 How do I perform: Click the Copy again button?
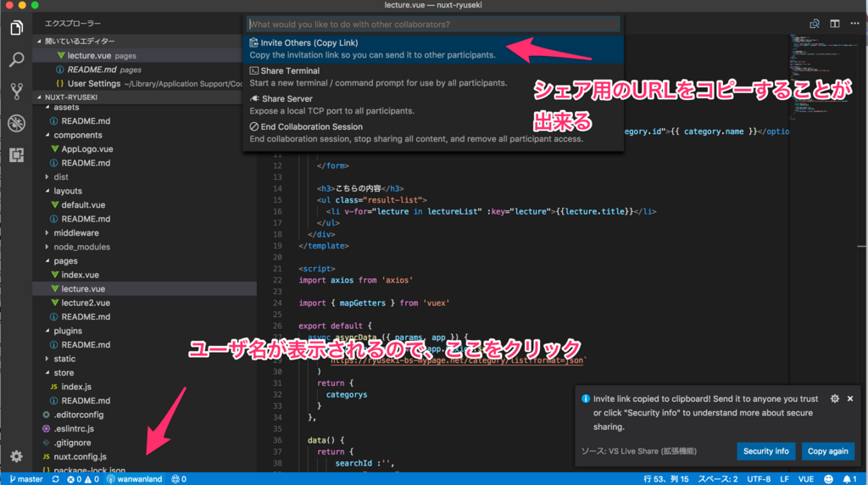[x=827, y=451]
